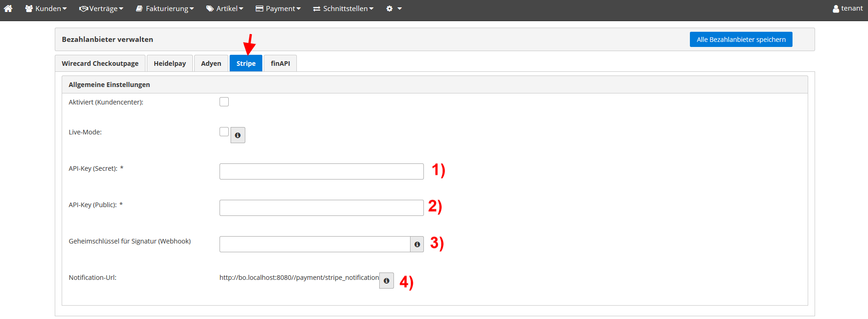The height and width of the screenshot is (319, 868).
Task: Expand the Fakturierung dropdown menu
Action: (x=165, y=9)
